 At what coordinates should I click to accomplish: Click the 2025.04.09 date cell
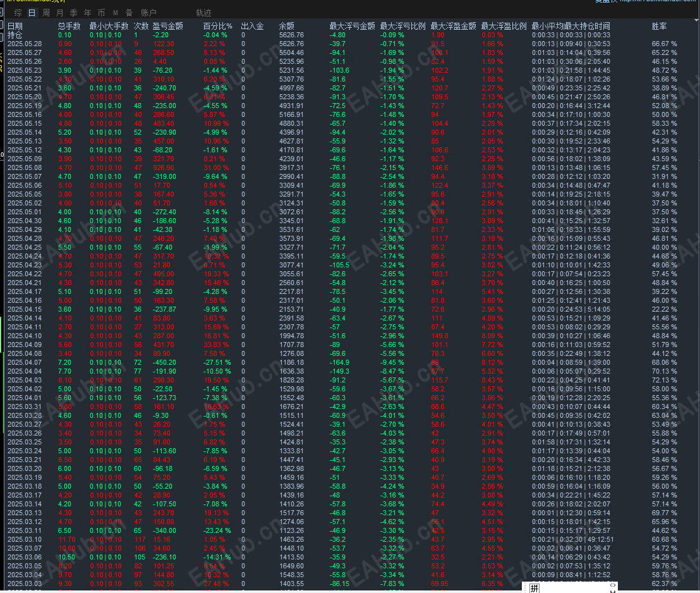pyautogui.click(x=25, y=345)
